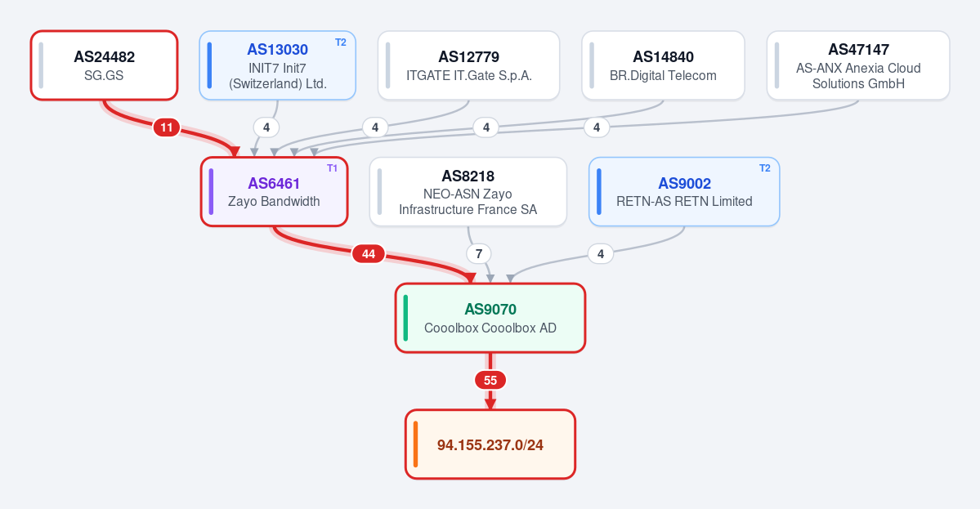The image size is (980, 509).
Task: Click the AS13030 INIT7 node
Action: [x=278, y=65]
